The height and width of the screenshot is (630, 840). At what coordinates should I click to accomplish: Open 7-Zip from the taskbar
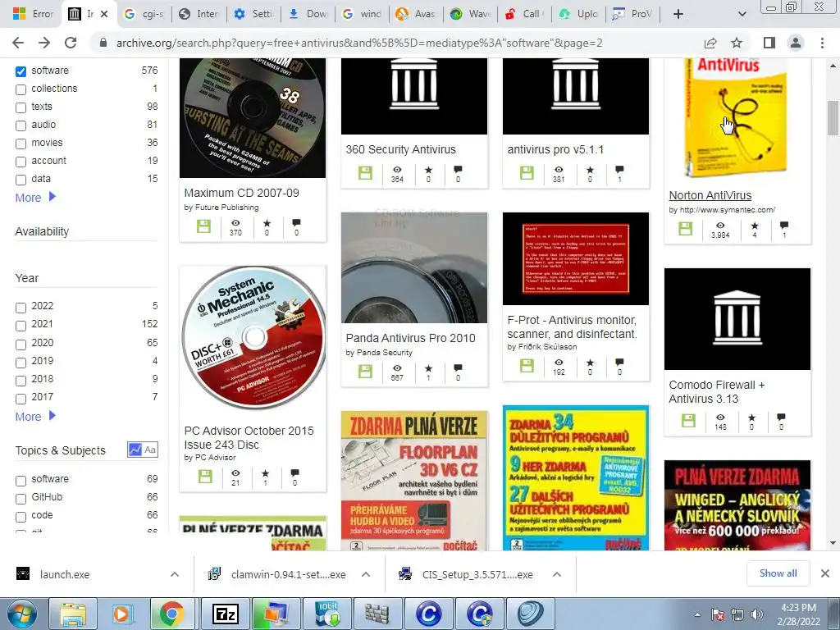click(225, 614)
